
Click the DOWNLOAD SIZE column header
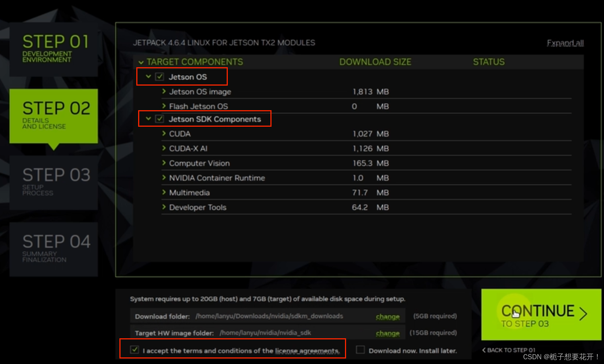(375, 62)
